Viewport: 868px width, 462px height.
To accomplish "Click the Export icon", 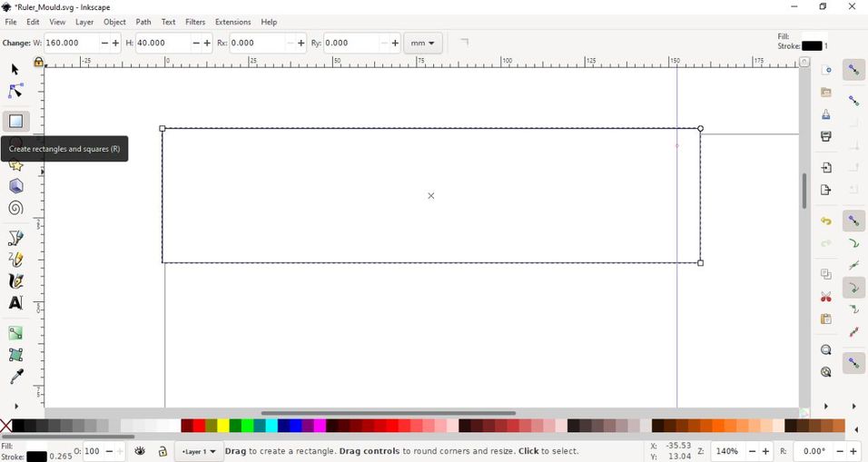I will pyautogui.click(x=826, y=190).
